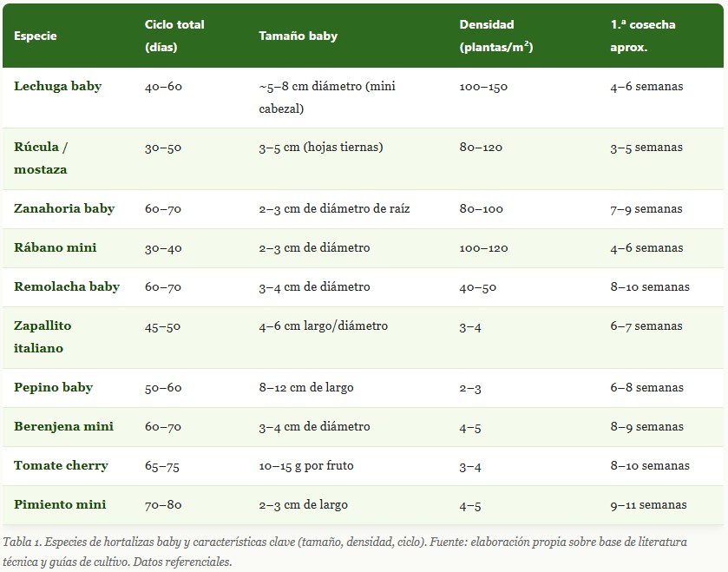The image size is (728, 572).
Task: Click the Berenjena mini species name
Action: [x=63, y=427]
